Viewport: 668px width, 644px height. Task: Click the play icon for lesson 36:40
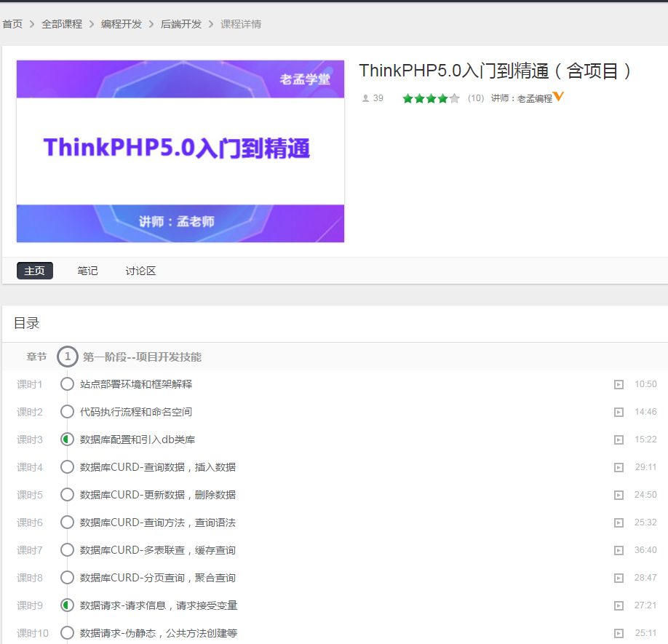point(619,551)
